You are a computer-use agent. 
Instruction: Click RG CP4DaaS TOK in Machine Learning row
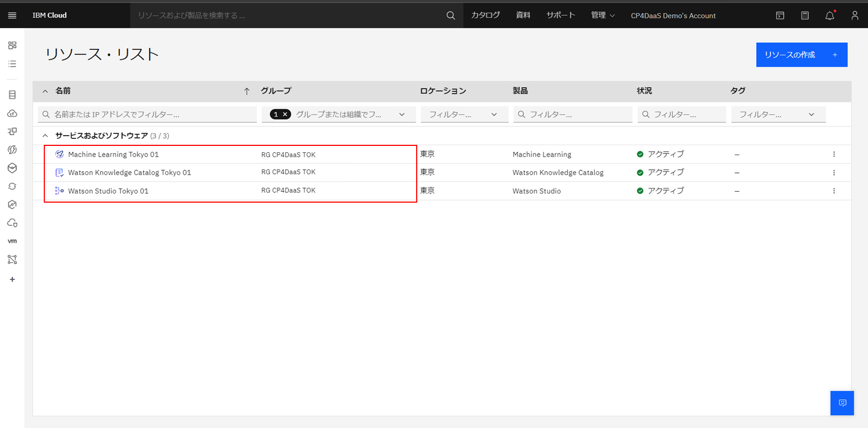288,155
